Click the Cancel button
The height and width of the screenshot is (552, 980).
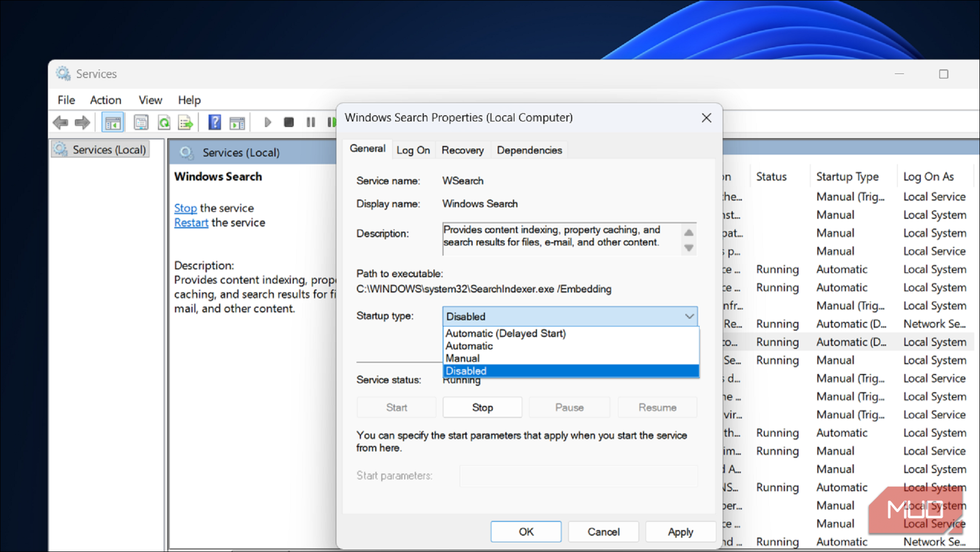pyautogui.click(x=603, y=532)
